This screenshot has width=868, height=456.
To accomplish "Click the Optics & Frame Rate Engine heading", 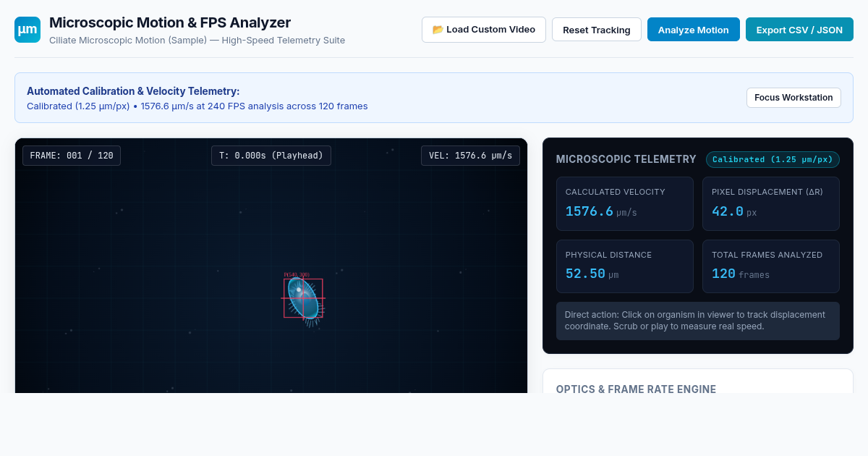I will [x=636, y=389].
